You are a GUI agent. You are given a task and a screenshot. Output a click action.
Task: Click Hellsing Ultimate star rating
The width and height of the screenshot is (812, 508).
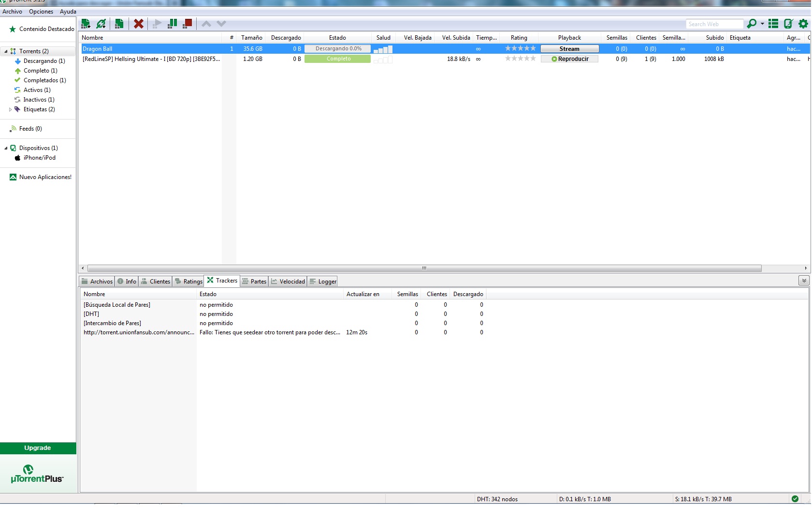[x=521, y=59]
